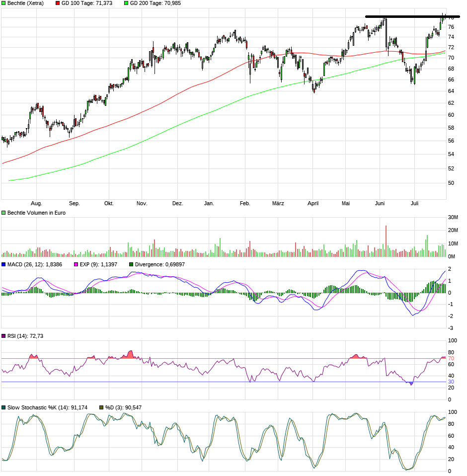Select the GD 200 Tage value label
The width and height of the screenshot is (467, 476).
pos(155,3)
